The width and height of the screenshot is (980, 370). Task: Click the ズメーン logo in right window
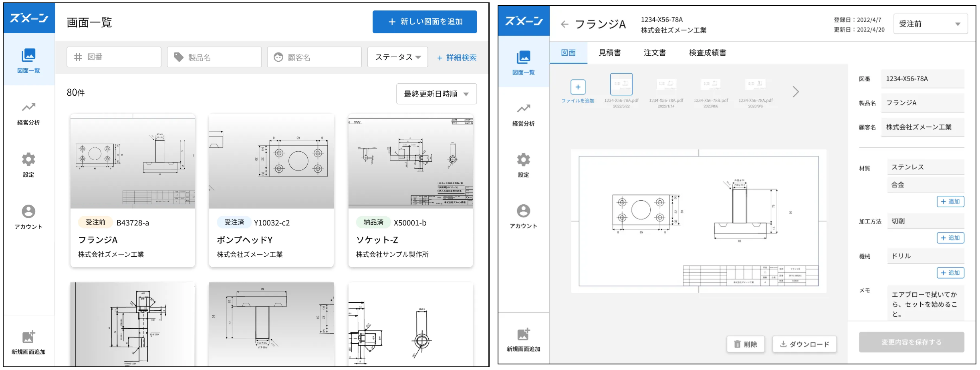(x=524, y=21)
